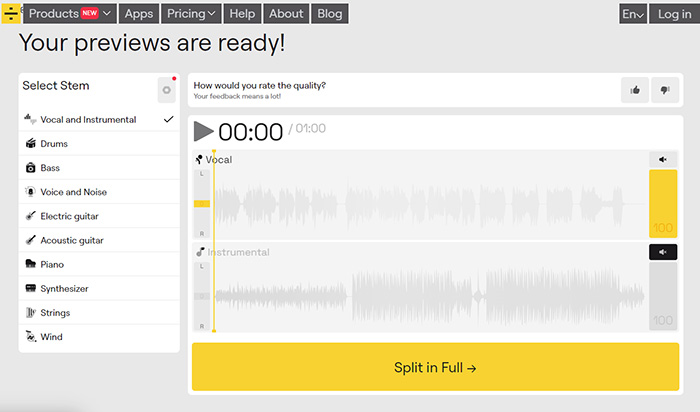700x412 pixels.
Task: Pick the Acoustic guitar stem
Action: click(99, 240)
